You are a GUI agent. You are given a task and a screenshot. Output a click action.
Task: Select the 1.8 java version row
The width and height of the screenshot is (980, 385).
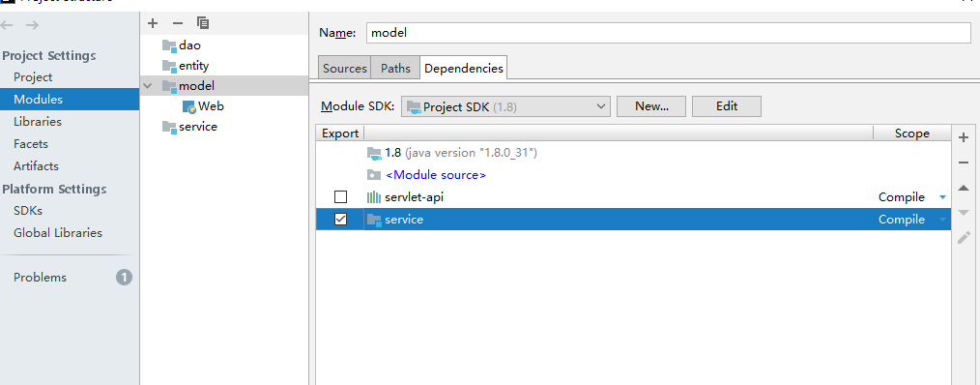(633, 152)
